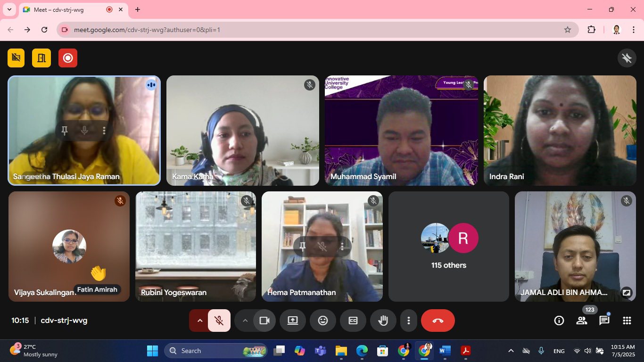Viewport: 644px width, 362px height.
Task: Open the Activities grid icon
Action: click(x=627, y=321)
